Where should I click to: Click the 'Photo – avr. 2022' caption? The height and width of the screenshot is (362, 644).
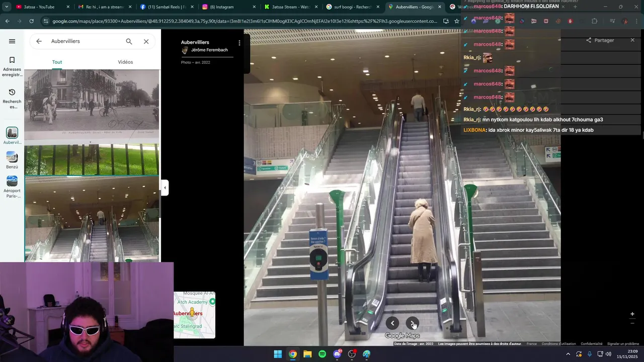(x=196, y=62)
